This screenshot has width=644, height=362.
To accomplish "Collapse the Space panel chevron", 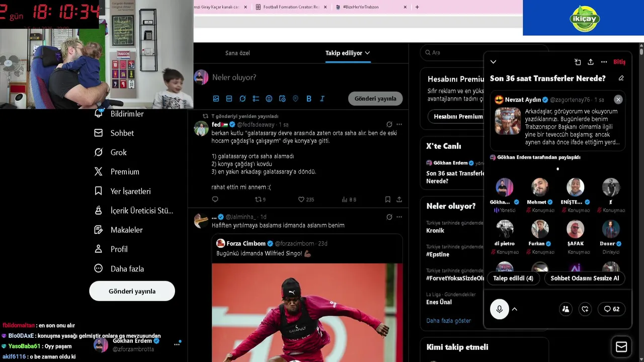I will 493,62.
